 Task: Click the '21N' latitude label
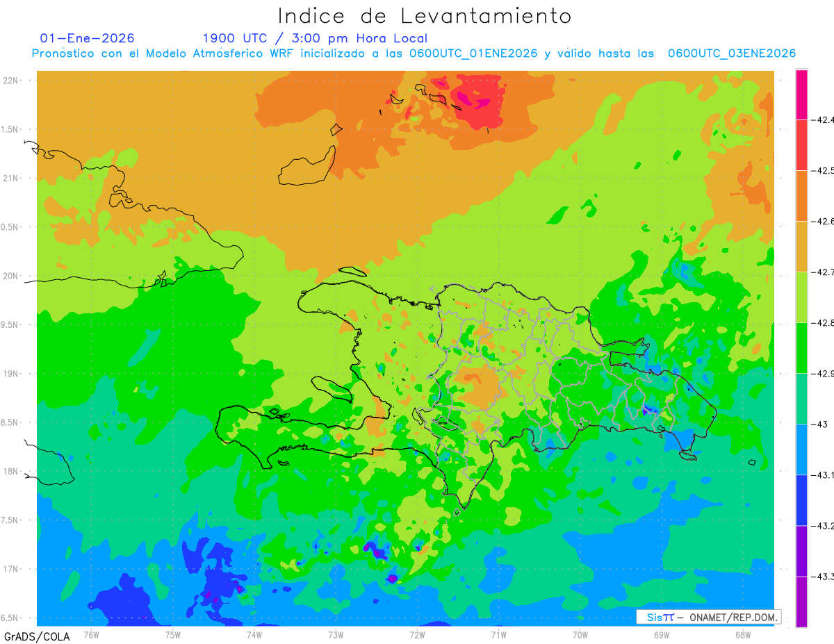coord(10,178)
